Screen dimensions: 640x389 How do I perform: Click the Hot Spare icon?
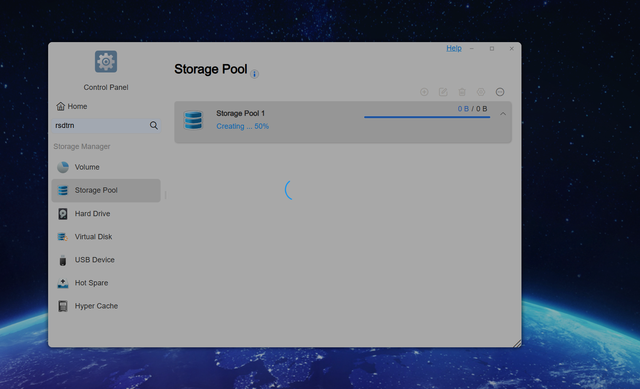(63, 283)
